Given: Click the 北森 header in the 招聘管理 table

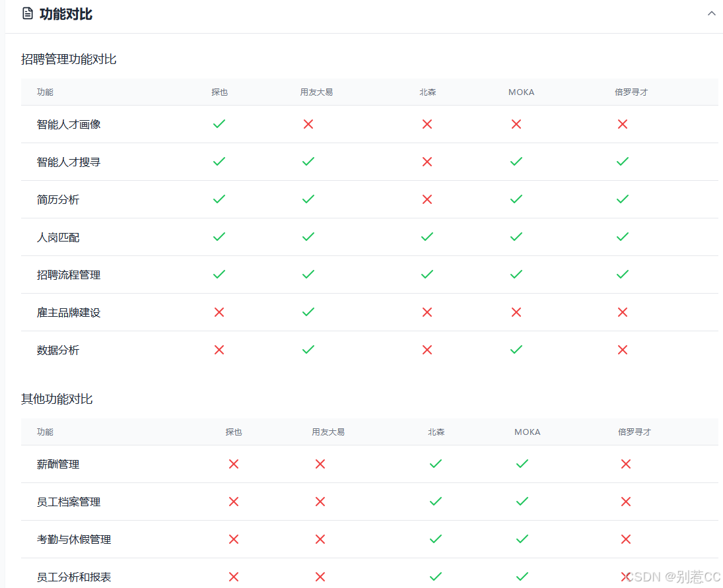Looking at the screenshot, I should [427, 92].
